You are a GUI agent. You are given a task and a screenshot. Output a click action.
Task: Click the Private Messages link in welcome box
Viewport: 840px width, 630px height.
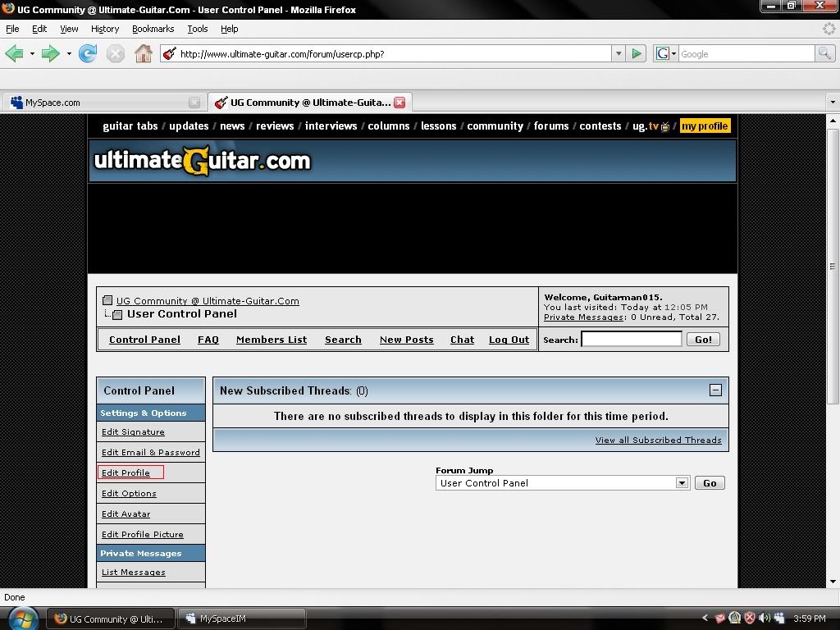[583, 317]
